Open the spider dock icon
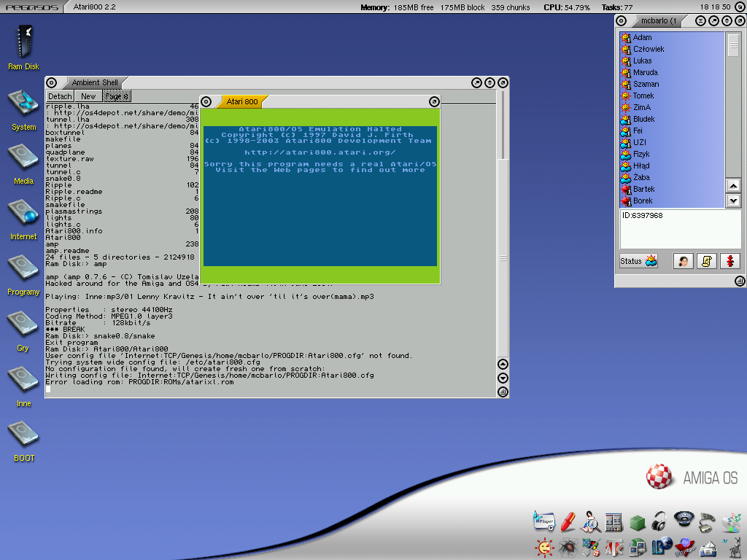747x560 pixels. point(568,548)
